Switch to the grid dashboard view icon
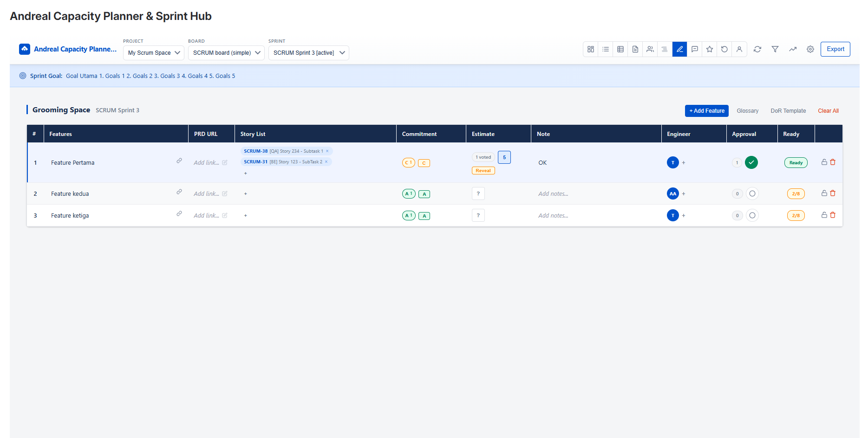Image resolution: width=868 pixels, height=438 pixels. (590, 49)
